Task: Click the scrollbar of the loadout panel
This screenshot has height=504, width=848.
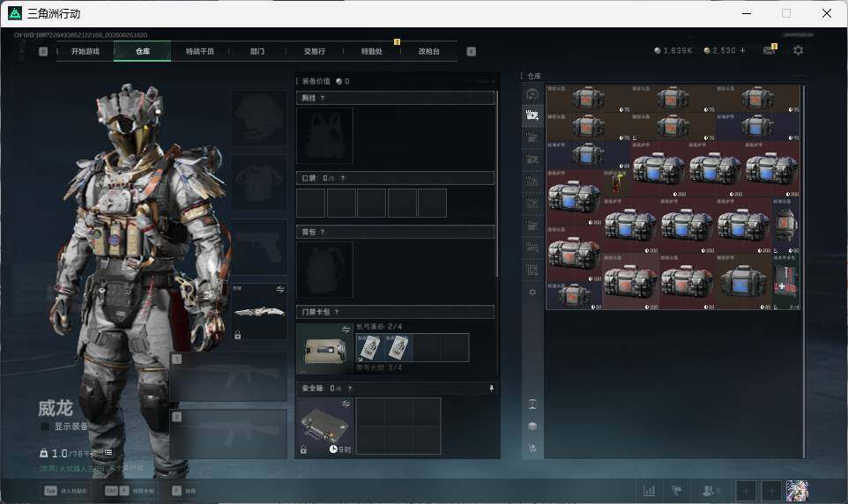Action: pyautogui.click(x=497, y=184)
